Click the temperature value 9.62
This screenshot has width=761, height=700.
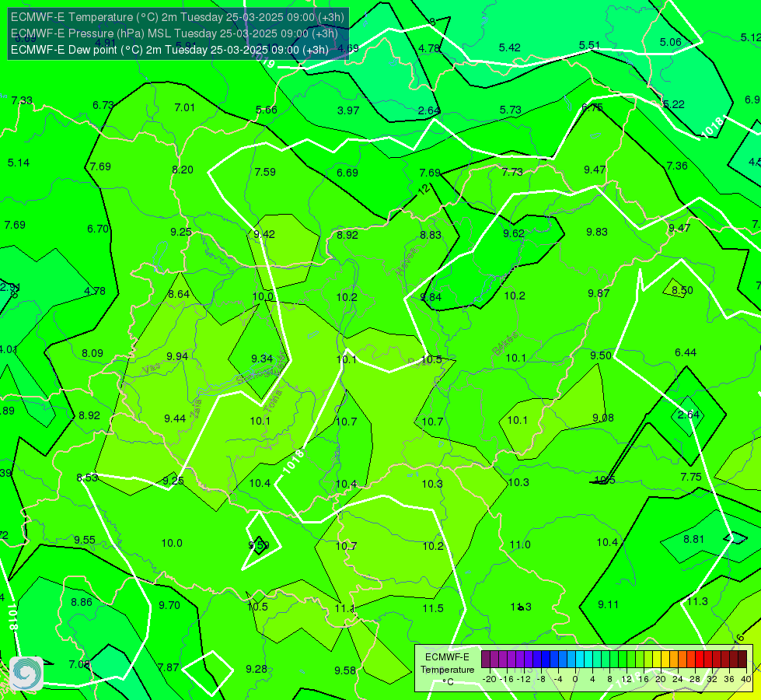514,233
